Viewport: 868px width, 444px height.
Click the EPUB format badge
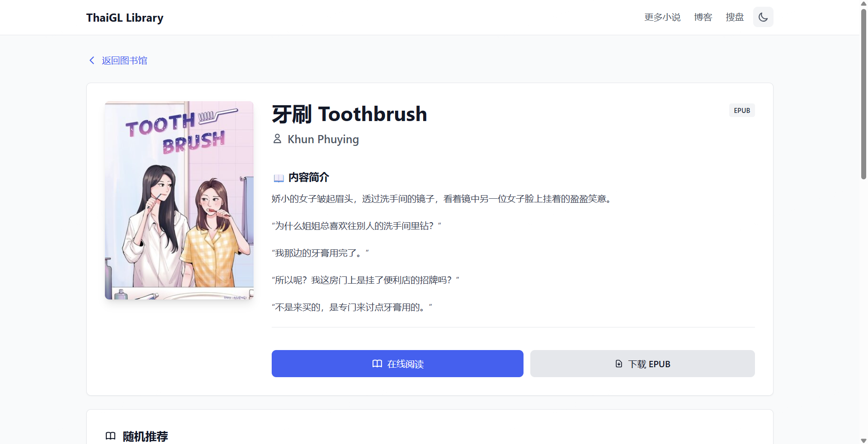[x=742, y=111]
